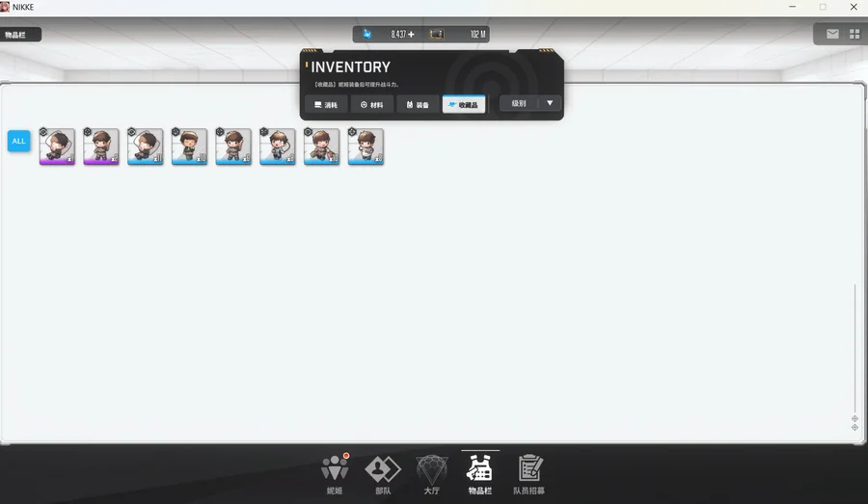Select the first purple collectible doll
The image size is (868, 504).
[57, 146]
